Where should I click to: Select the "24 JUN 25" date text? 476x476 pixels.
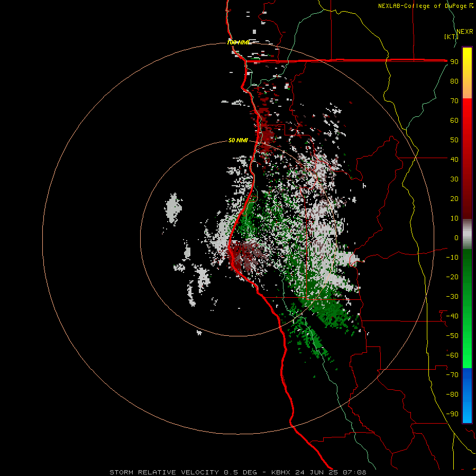317,472
